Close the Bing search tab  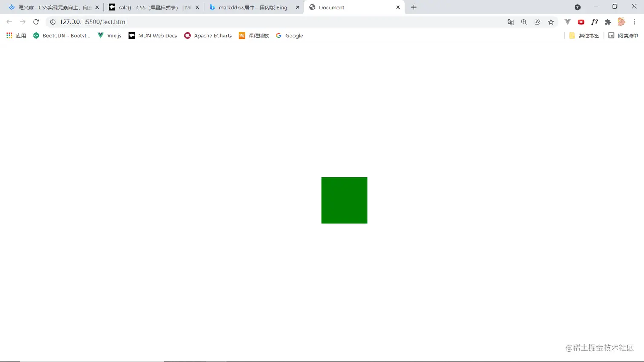[298, 7]
